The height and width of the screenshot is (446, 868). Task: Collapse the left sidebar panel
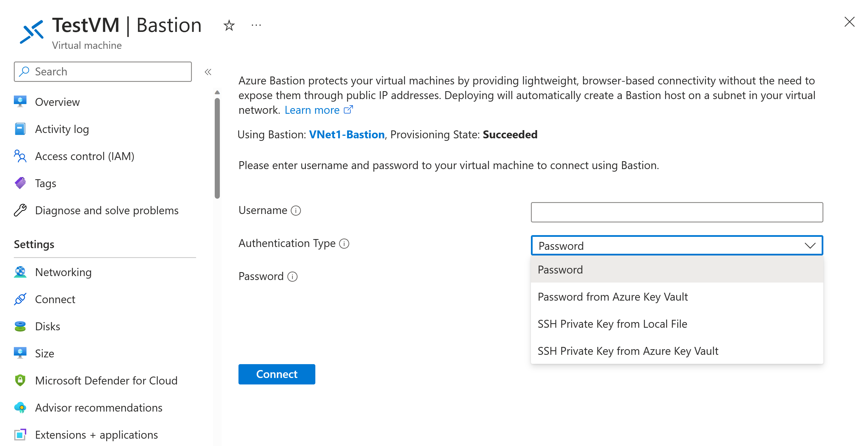208,72
